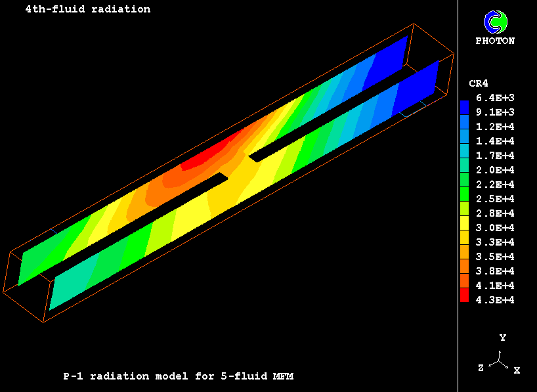Image resolution: width=537 pixels, height=392 pixels.
Task: Click the Z axis label on the triad
Action: point(481,368)
